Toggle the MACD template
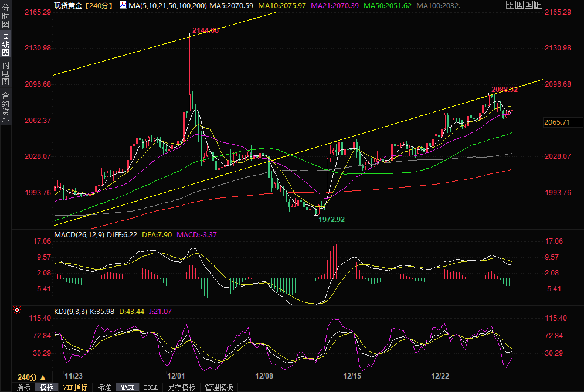This screenshot has width=584, height=392. click(127, 387)
